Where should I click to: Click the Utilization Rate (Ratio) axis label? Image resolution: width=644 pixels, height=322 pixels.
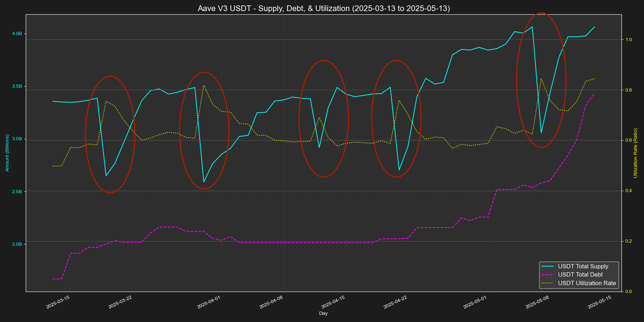tap(636, 153)
